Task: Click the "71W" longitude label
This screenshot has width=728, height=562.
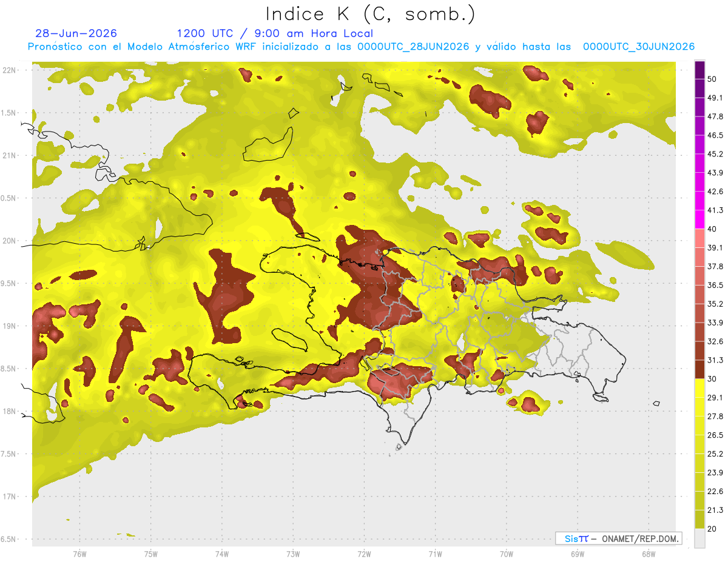Action: pyautogui.click(x=435, y=554)
